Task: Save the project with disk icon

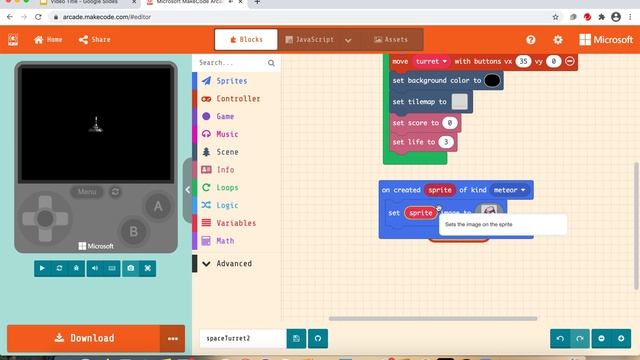Action: pyautogui.click(x=296, y=338)
